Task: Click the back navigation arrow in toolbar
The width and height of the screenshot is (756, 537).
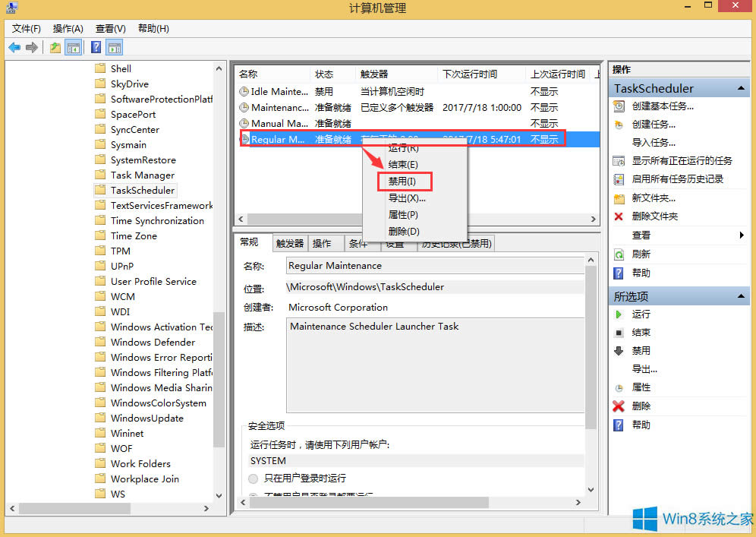Action: 14,47
